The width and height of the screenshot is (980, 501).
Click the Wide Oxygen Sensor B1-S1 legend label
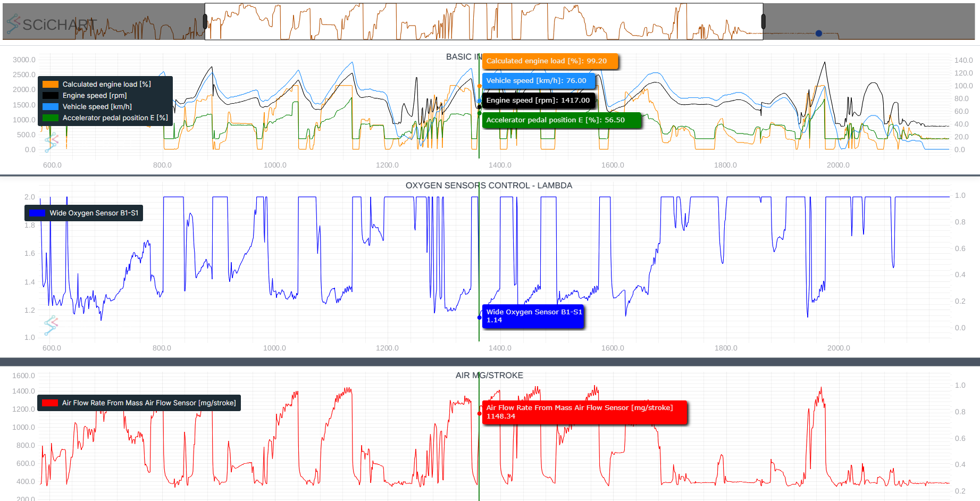(x=94, y=213)
